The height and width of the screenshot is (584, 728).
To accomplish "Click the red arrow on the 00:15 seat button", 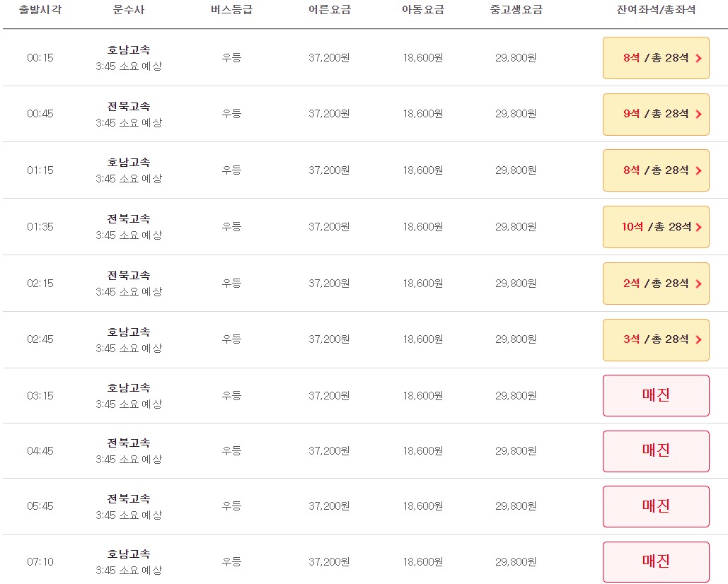I will pyautogui.click(x=699, y=57).
